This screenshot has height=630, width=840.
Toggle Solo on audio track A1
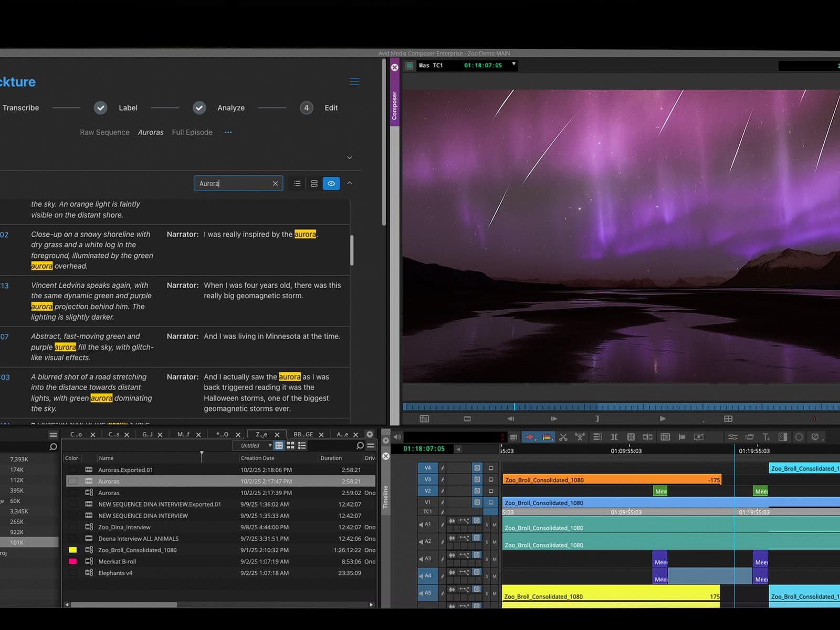487,524
